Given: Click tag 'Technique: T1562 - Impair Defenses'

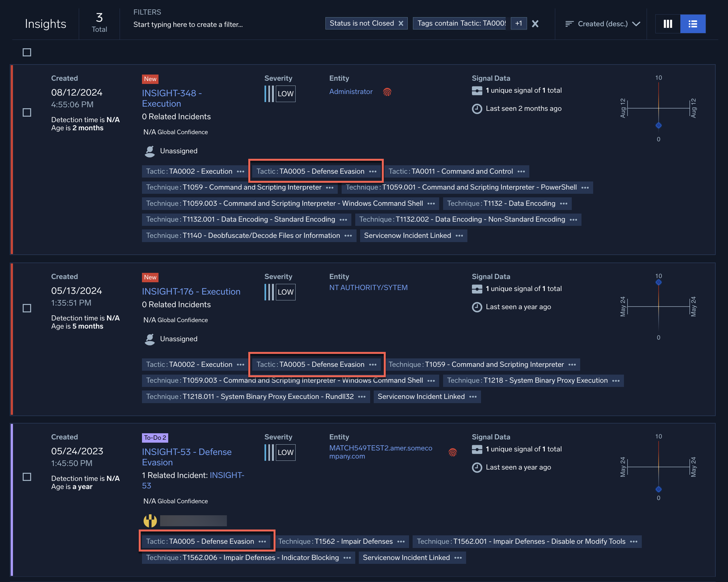Looking at the screenshot, I should click(x=335, y=541).
